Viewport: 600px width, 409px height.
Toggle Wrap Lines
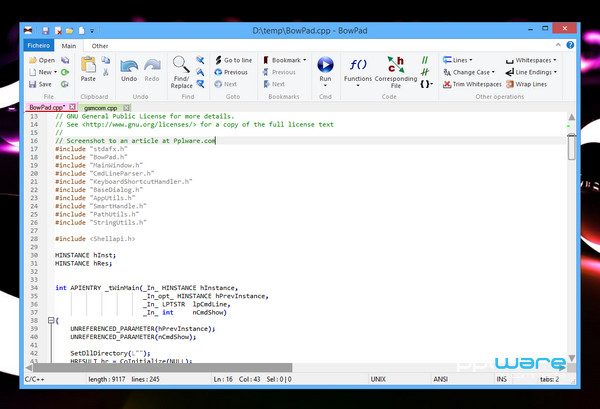coord(526,84)
